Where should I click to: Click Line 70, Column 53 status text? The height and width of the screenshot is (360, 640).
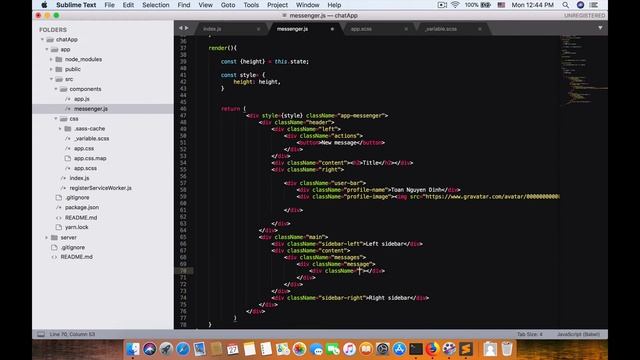(x=72, y=334)
